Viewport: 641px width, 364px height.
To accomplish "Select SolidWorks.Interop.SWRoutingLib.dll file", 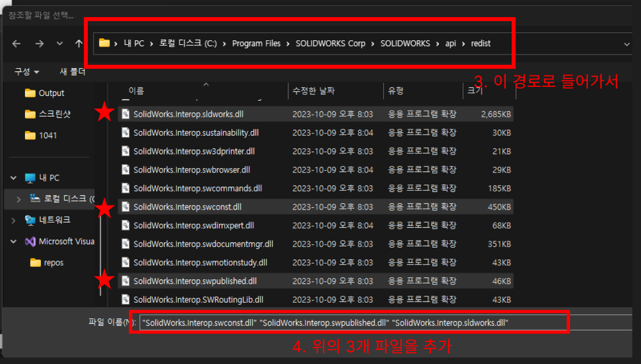I will (x=316, y=299).
